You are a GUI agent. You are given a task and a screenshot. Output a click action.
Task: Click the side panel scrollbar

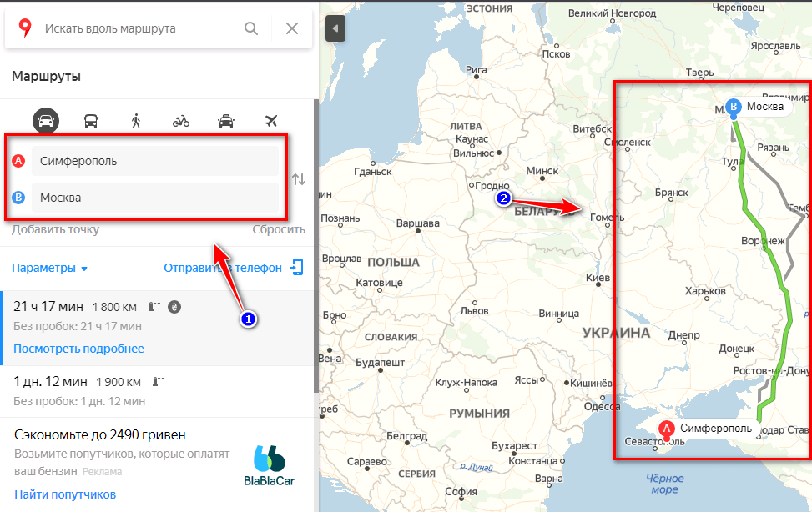316,246
